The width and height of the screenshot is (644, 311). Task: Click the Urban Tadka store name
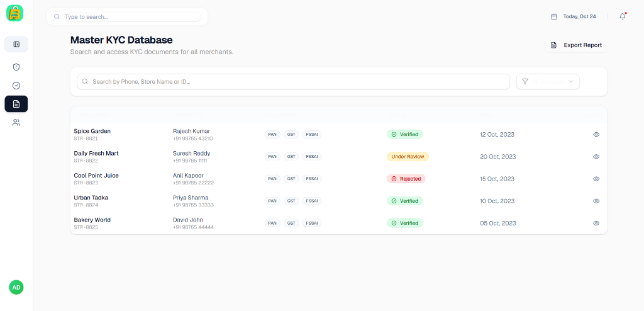(91, 198)
